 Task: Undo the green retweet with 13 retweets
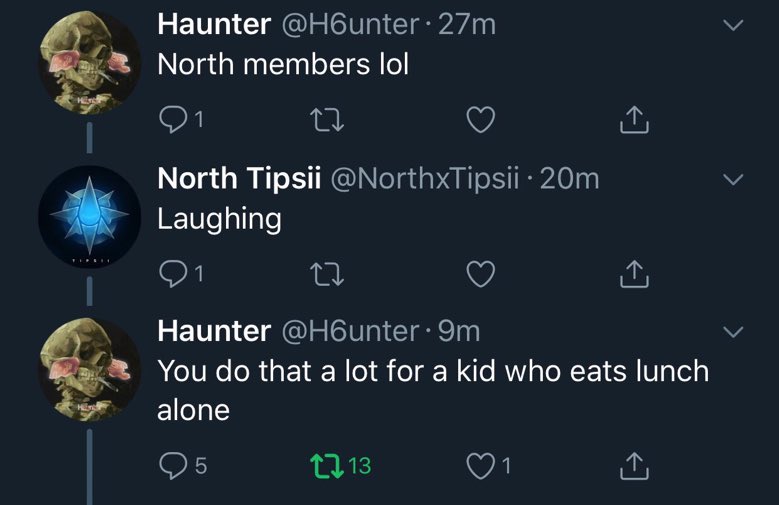tap(327, 466)
